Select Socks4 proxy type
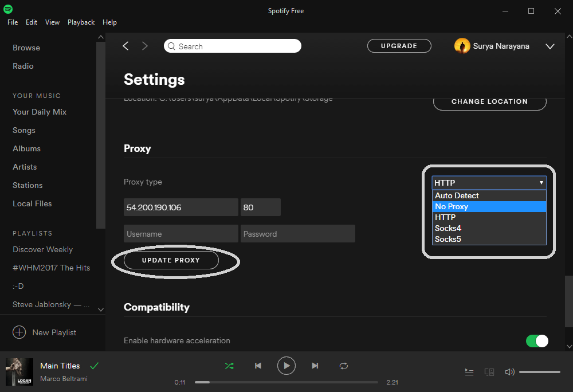 [489, 228]
